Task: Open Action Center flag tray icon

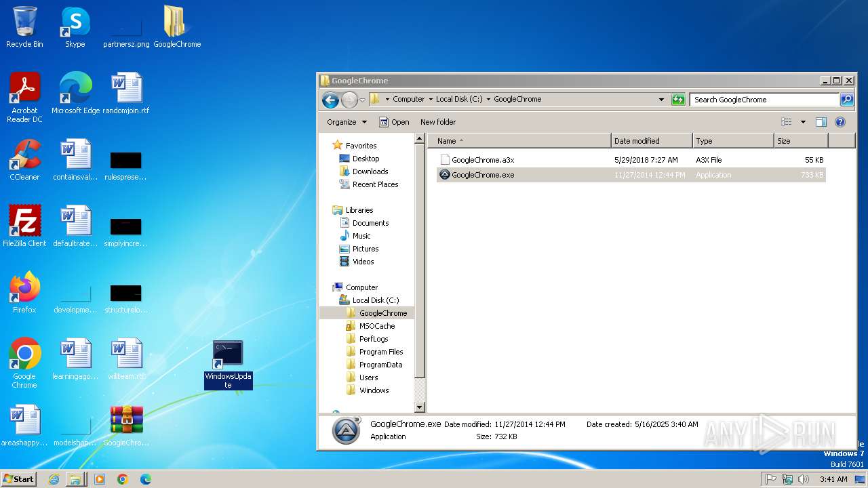Action: click(x=771, y=479)
